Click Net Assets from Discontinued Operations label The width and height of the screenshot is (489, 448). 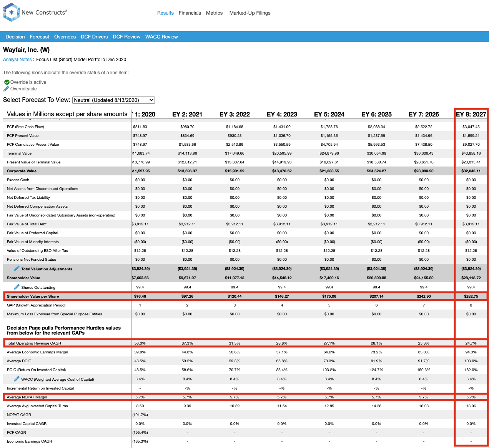click(42, 189)
